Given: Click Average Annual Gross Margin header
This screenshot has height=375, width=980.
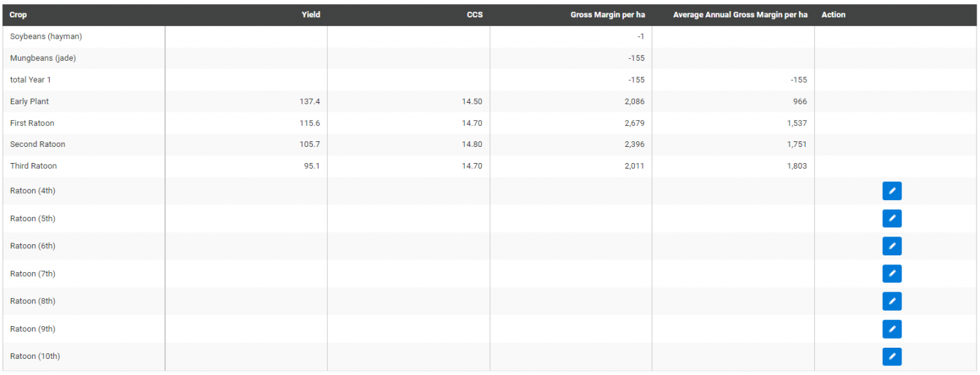Looking at the screenshot, I should tap(740, 15).
